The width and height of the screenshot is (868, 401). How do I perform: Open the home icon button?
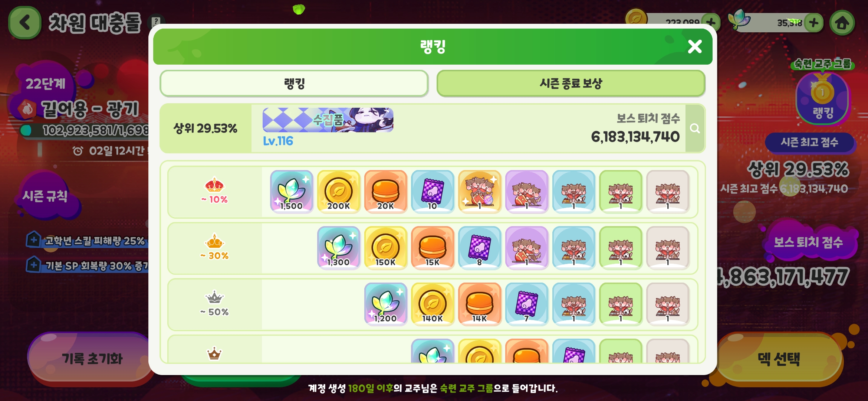pyautogui.click(x=842, y=23)
